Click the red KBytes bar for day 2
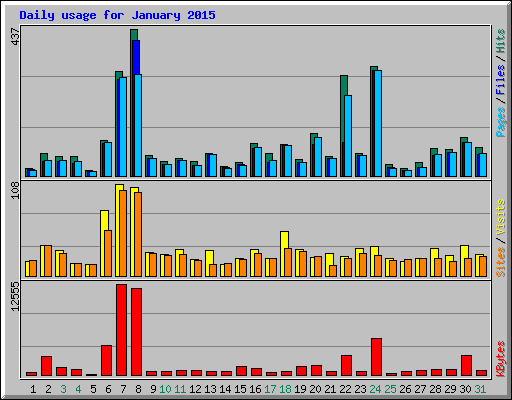The width and height of the screenshot is (512, 400). [x=46, y=366]
